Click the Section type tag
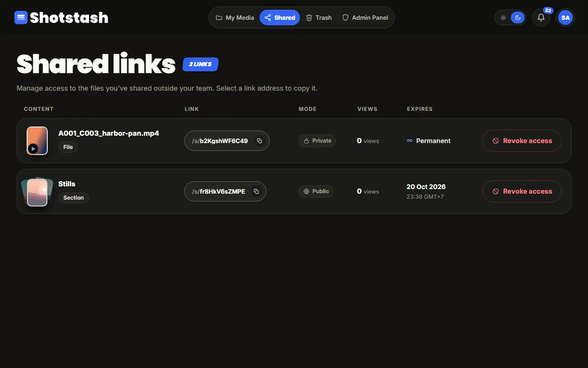 click(x=73, y=198)
